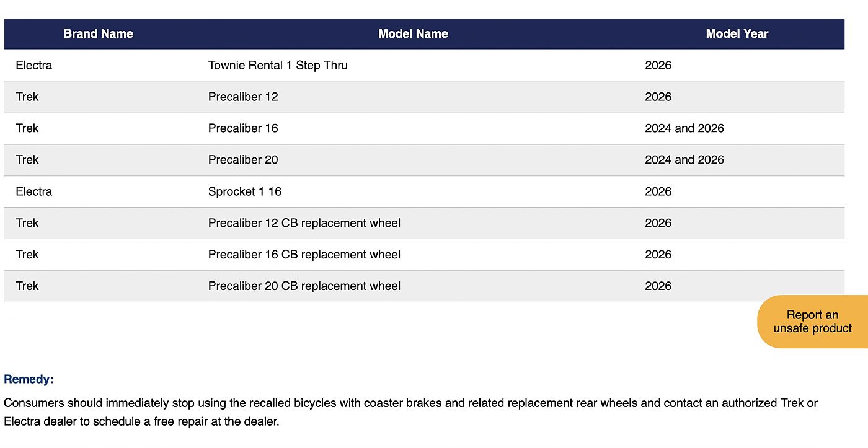The width and height of the screenshot is (868, 448).
Task: Select Trek brand in the Precaliber 12 CB row
Action: coord(27,223)
